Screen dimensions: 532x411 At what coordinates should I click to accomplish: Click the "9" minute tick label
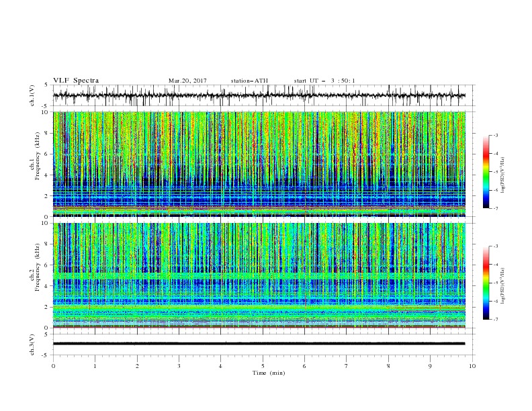pyautogui.click(x=430, y=366)
